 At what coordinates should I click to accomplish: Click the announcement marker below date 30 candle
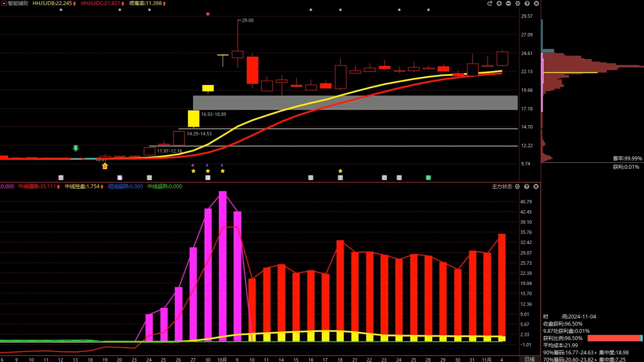pyautogui.click(x=208, y=178)
